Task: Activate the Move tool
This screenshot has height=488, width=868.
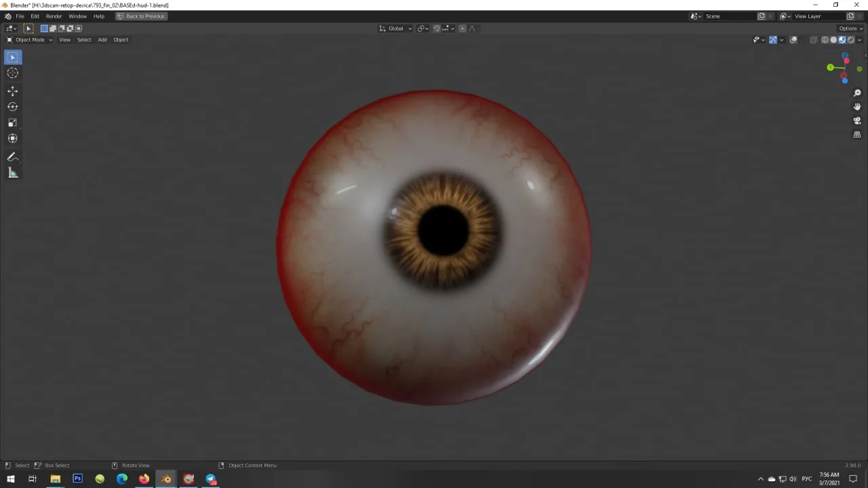Action: click(x=12, y=91)
